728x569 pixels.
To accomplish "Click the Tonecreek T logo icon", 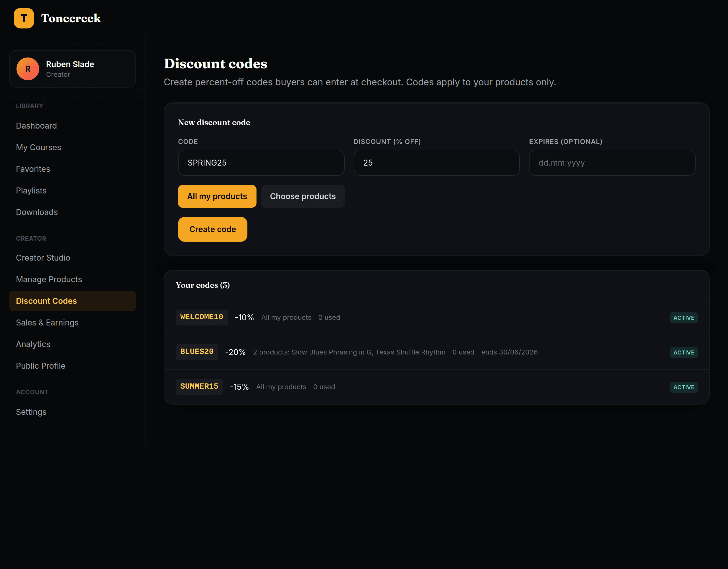I will pyautogui.click(x=24, y=18).
